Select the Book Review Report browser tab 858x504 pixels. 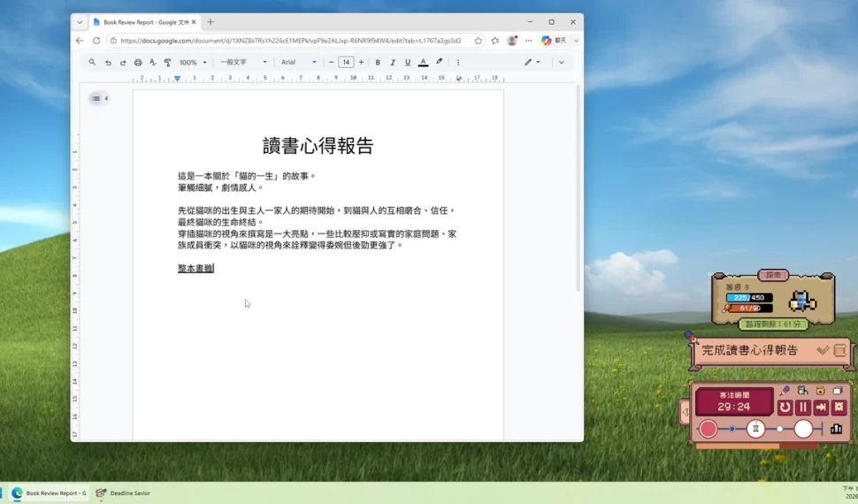143,22
